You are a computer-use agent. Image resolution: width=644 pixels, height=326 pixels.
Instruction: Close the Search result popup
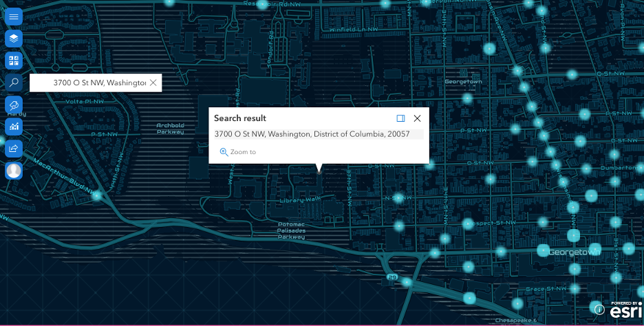point(417,118)
